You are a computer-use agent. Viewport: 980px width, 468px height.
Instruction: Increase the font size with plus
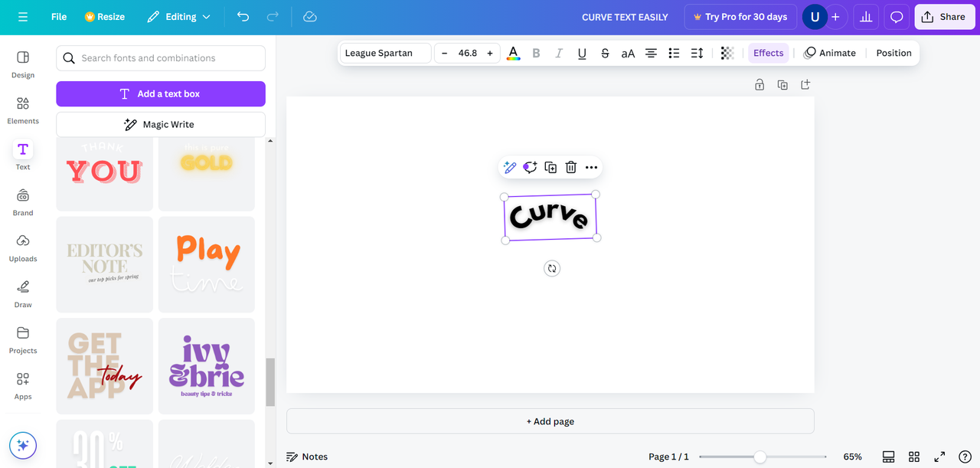[x=490, y=53]
